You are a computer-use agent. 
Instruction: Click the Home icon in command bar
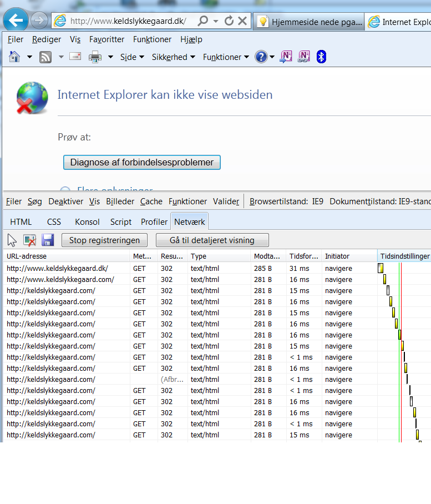coord(14,57)
